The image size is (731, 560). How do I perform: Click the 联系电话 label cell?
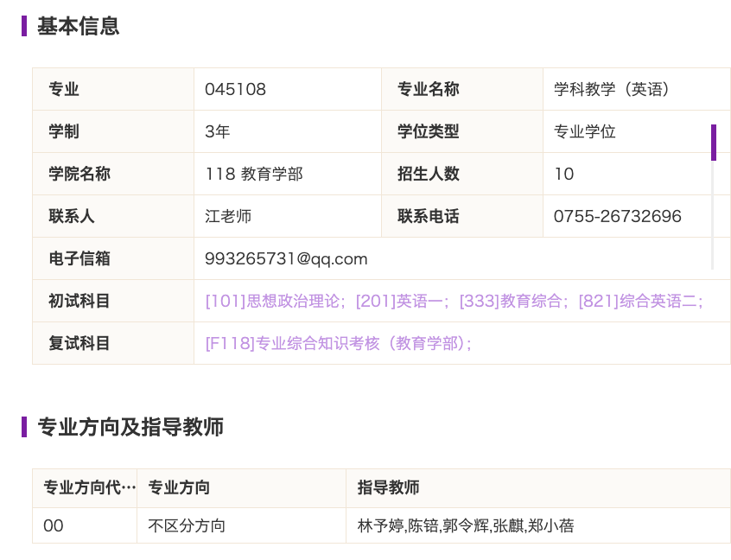(x=462, y=216)
